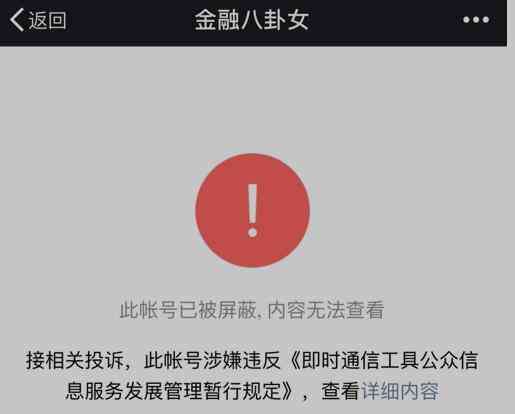
Task: Open the 详细内容 details link
Action: (400, 391)
